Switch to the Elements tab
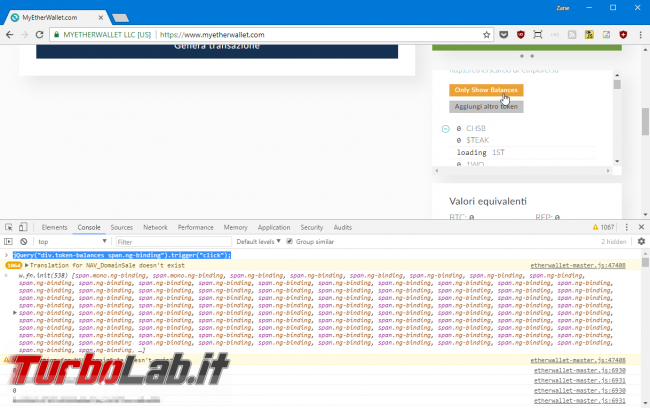This screenshot has width=650, height=408. click(54, 227)
